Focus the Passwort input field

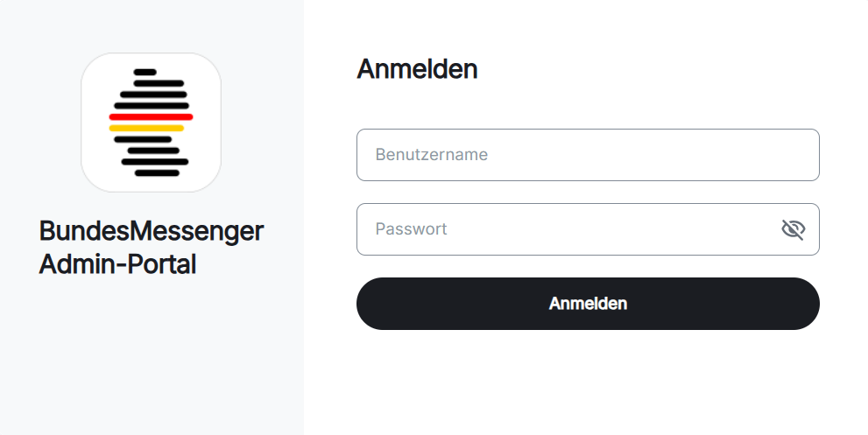coord(588,229)
